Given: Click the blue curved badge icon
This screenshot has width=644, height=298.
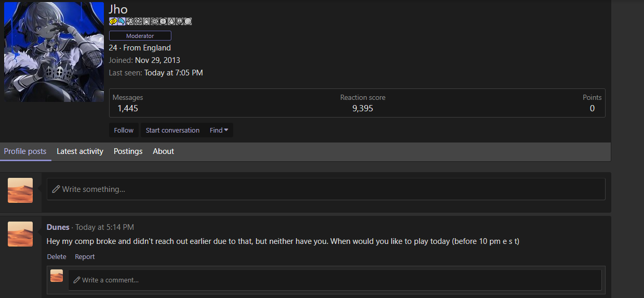Looking at the screenshot, I should [x=122, y=21].
